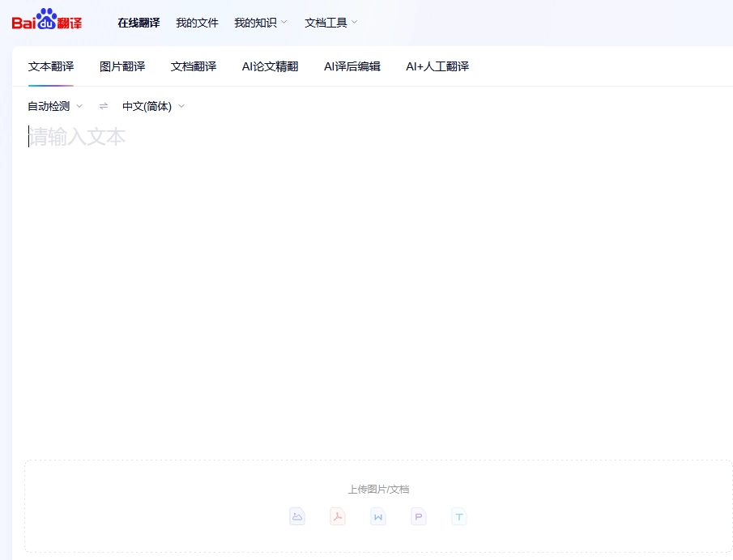733x560 pixels.
Task: Upload an image file icon
Action: [297, 516]
